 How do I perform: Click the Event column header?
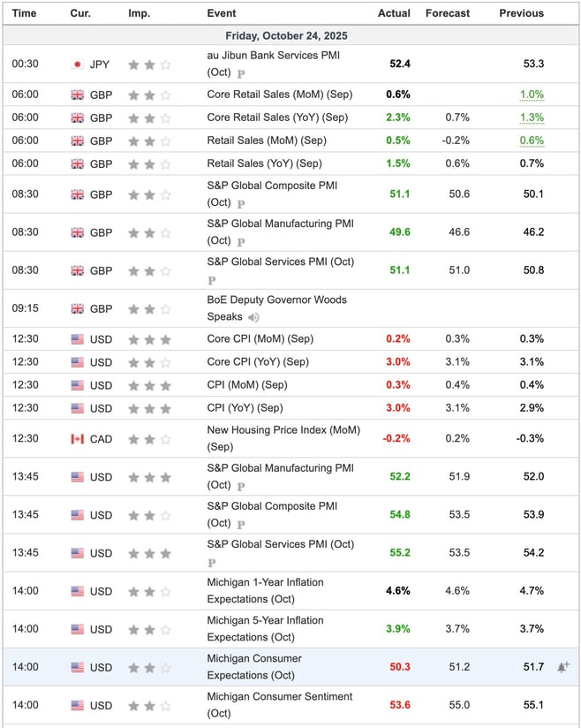click(219, 13)
